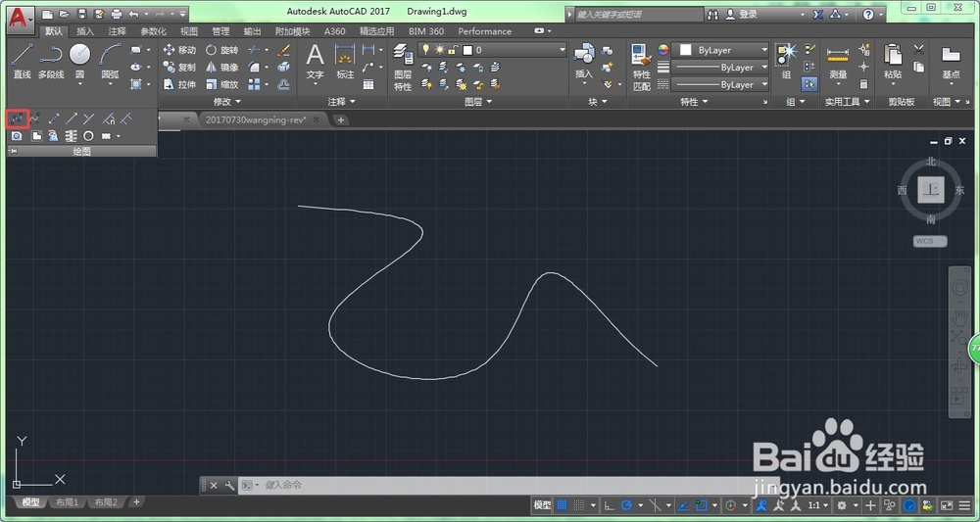Expand the 修改 panel
This screenshot has width=980, height=522.
(227, 101)
